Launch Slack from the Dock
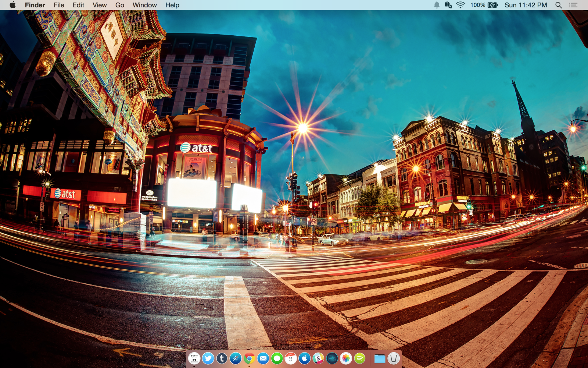Screen dimensions: 588x368 pos(318,358)
